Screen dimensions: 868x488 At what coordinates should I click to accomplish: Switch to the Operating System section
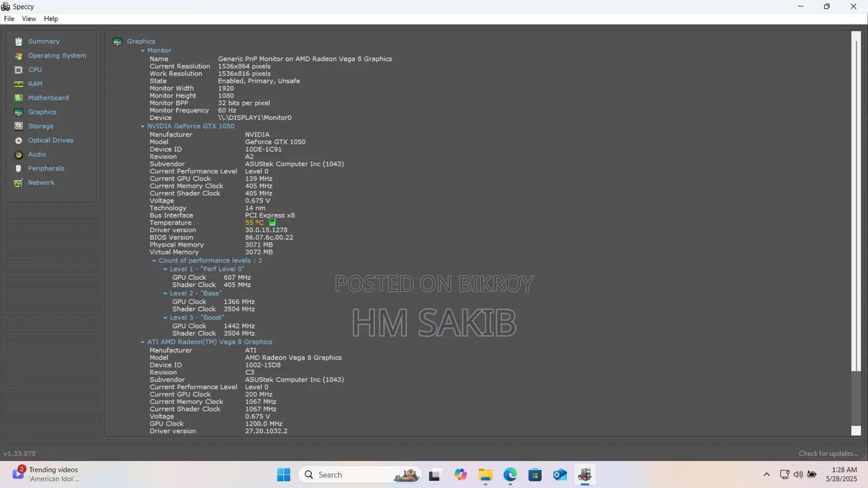pos(57,56)
